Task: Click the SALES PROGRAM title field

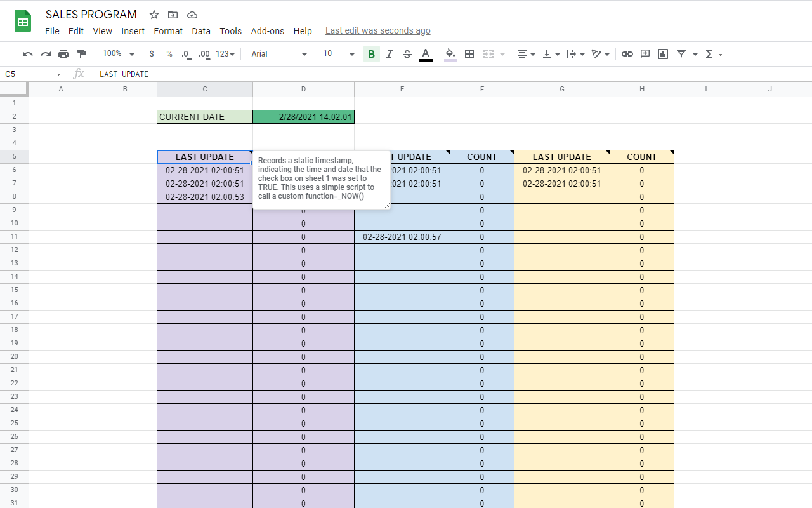Action: point(91,15)
